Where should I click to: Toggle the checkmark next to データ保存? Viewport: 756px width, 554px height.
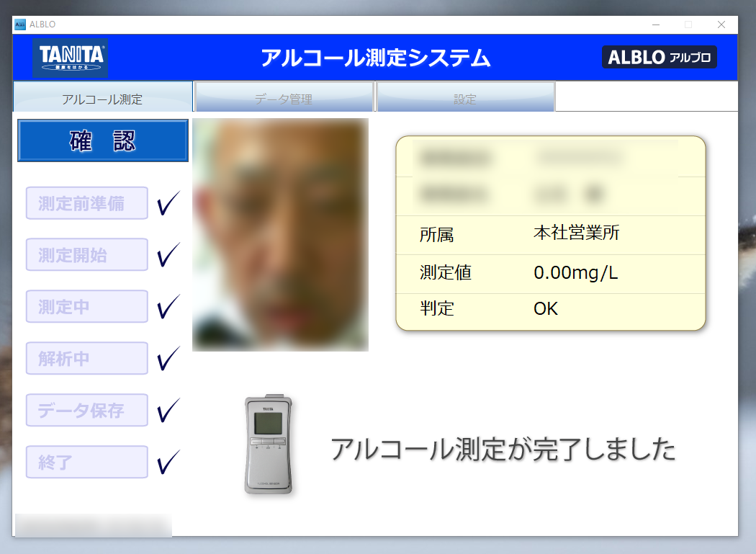click(168, 410)
